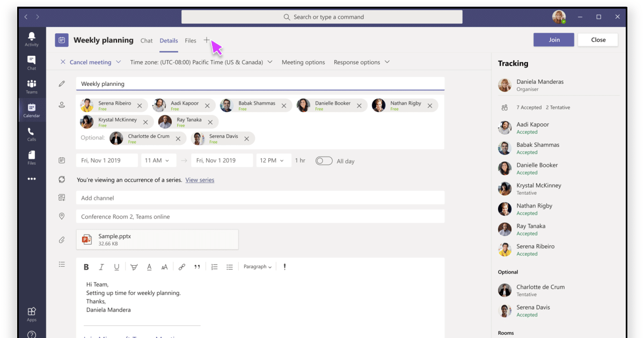The width and height of the screenshot is (644, 338).
Task: Insert a quote block
Action: [x=197, y=267]
